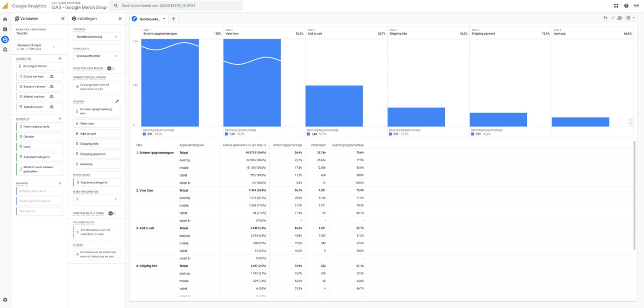Image resolution: width=644 pixels, height=308 pixels.
Task: Close the Instellingen panel
Action: pos(120,19)
